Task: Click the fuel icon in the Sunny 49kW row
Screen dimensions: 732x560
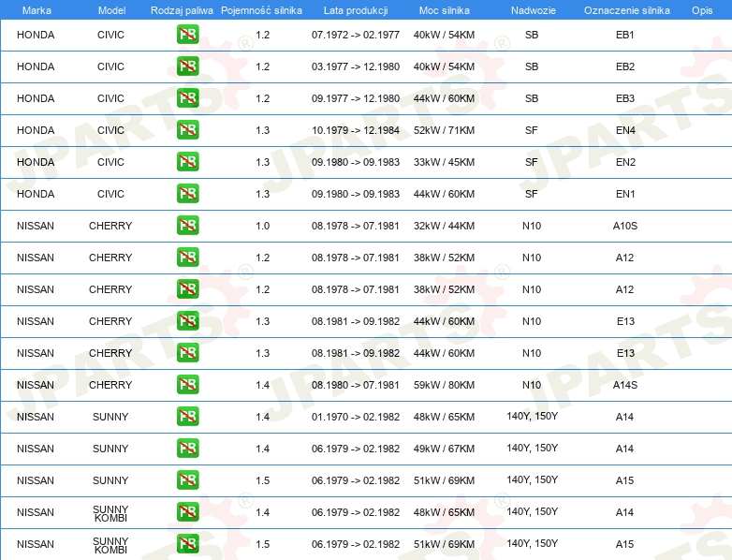Action: point(187,448)
